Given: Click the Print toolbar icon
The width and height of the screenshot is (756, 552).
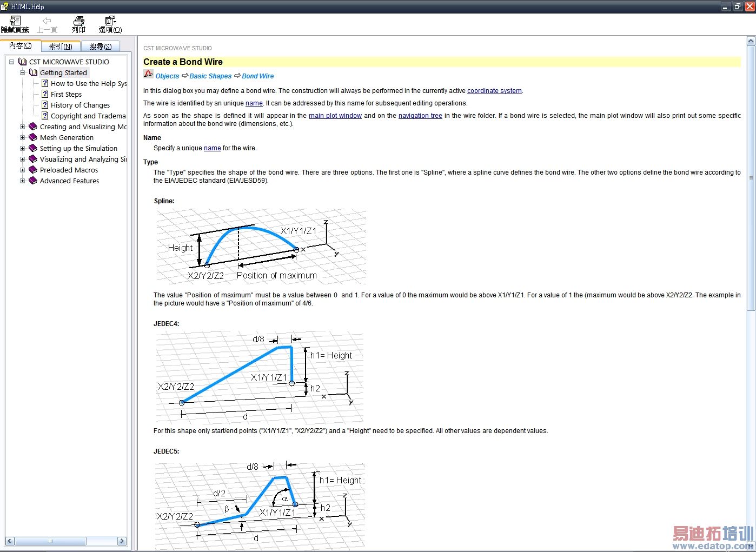Looking at the screenshot, I should [79, 21].
